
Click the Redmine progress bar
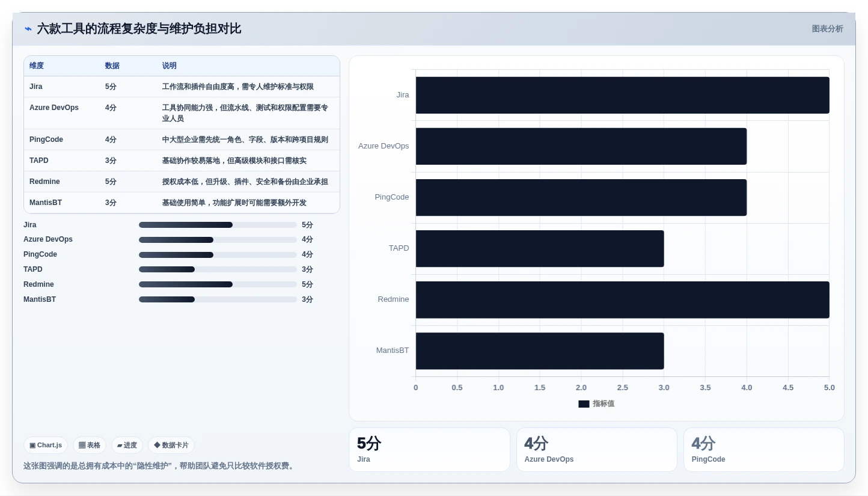(x=218, y=284)
